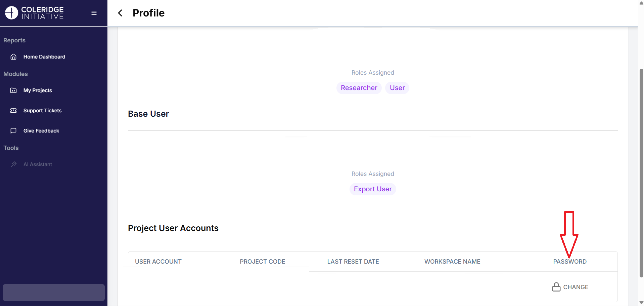Click the back arrow beside Profile
The image size is (644, 306).
[x=120, y=13]
